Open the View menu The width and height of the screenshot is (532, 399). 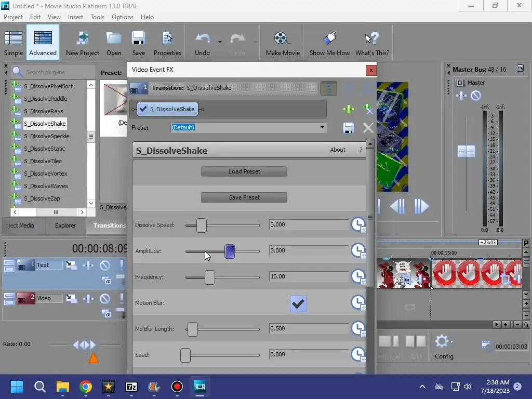[x=54, y=17]
